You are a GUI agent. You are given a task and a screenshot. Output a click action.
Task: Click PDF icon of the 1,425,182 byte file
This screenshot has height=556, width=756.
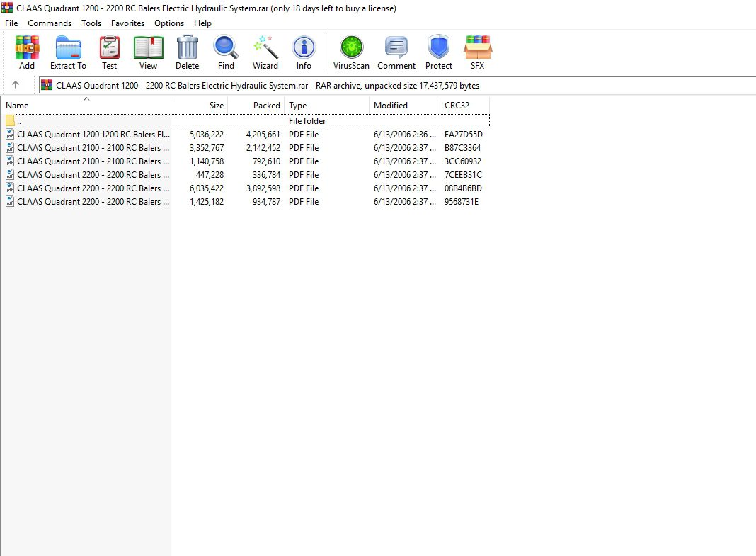[x=10, y=202]
